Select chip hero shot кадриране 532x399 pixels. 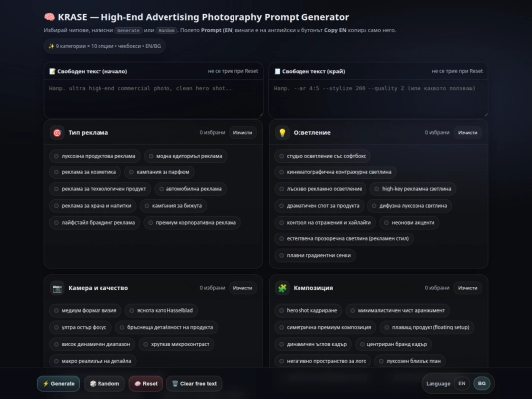[308, 310]
